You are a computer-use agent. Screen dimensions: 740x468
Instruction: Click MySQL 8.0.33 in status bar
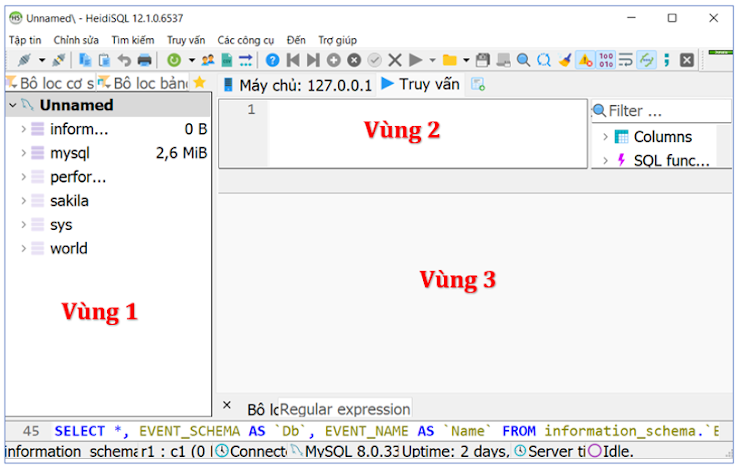click(345, 451)
